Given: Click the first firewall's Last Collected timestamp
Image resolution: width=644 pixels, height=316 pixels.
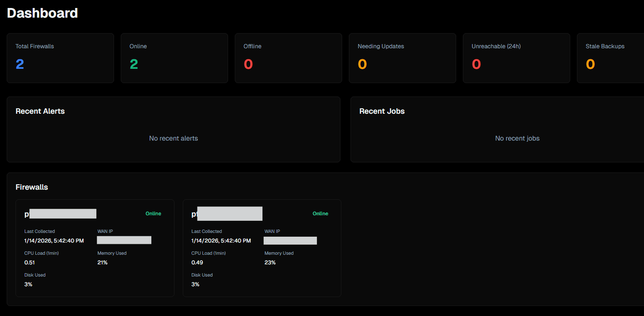Looking at the screenshot, I should pyautogui.click(x=54, y=240).
